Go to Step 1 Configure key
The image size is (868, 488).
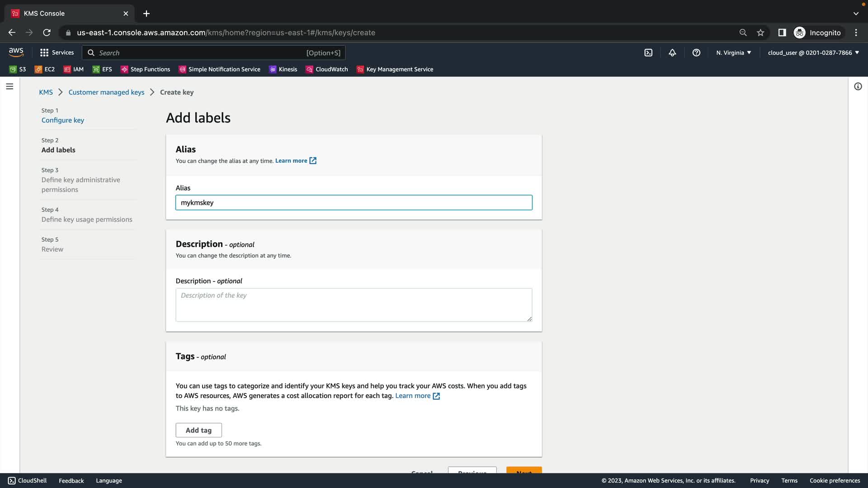click(x=63, y=120)
